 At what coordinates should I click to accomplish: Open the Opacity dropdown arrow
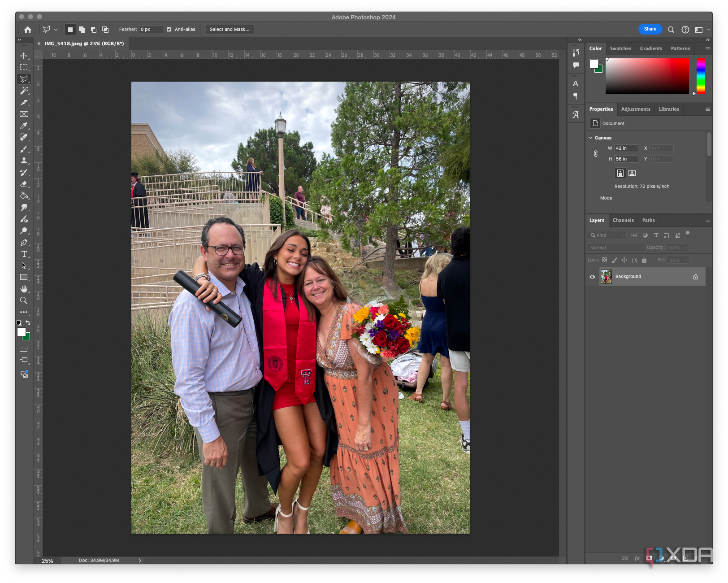686,248
